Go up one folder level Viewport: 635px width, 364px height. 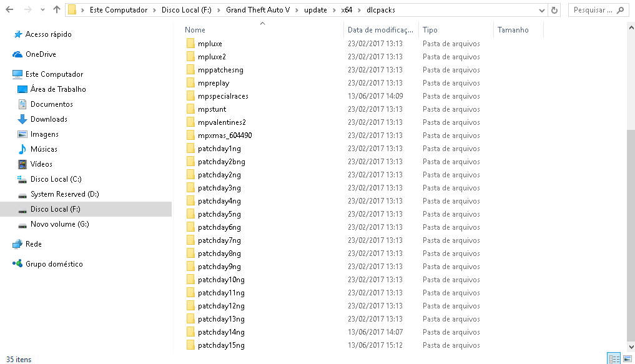(57, 10)
